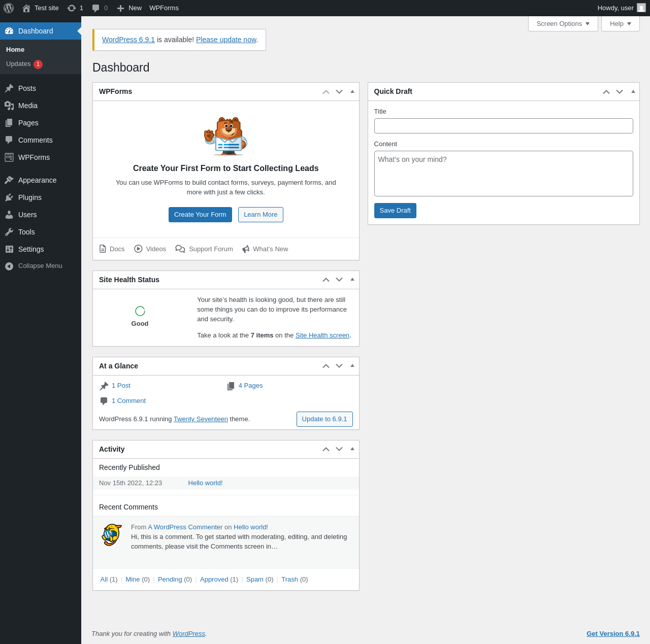Click the comment icon beside 1 Comment
Viewport: 650px width, 644px height.
click(104, 401)
